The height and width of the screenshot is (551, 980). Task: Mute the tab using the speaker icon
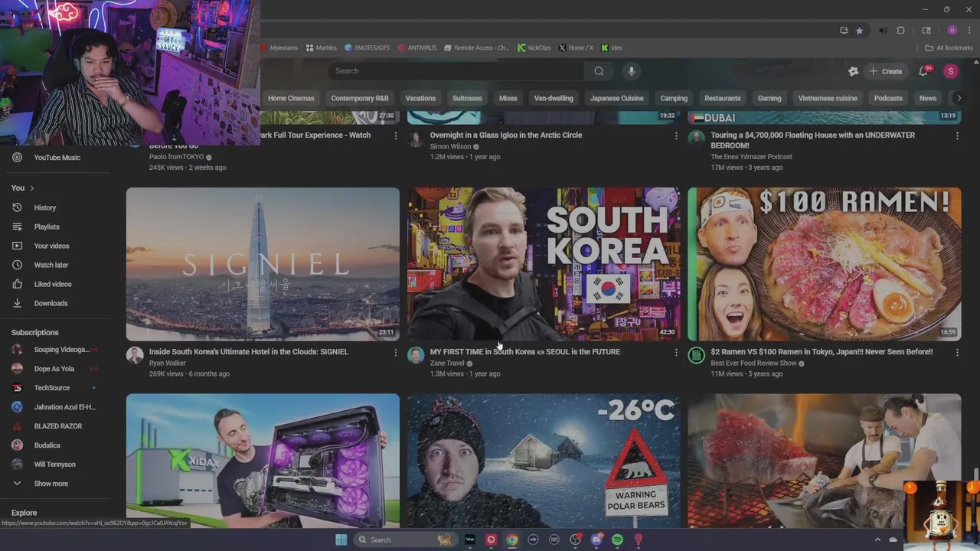coord(883,31)
